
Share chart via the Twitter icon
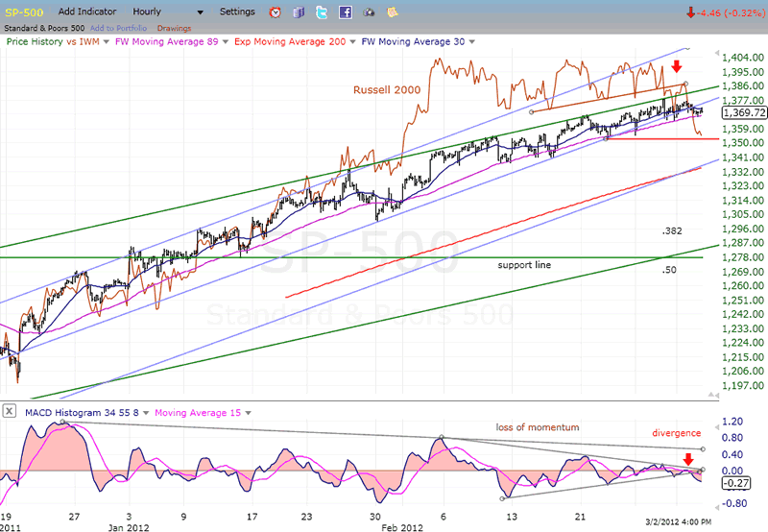(x=322, y=12)
